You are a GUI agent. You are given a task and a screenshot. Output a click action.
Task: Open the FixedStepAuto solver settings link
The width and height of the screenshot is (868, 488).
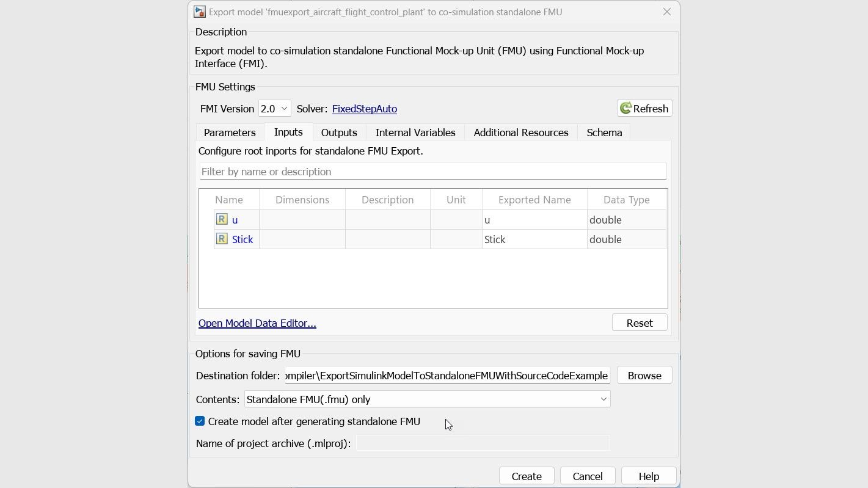click(364, 109)
